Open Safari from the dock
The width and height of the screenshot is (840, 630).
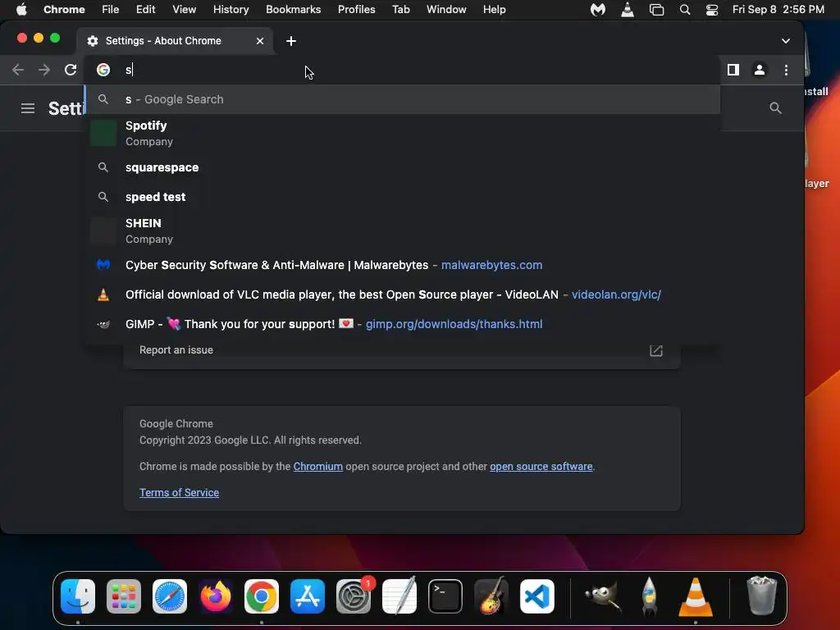coord(170,596)
